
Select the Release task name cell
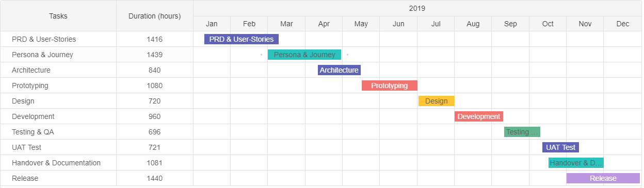[x=58, y=178]
